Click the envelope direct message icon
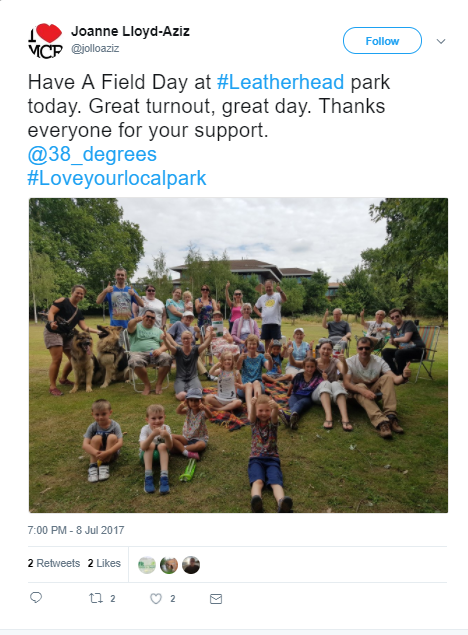 (x=216, y=599)
